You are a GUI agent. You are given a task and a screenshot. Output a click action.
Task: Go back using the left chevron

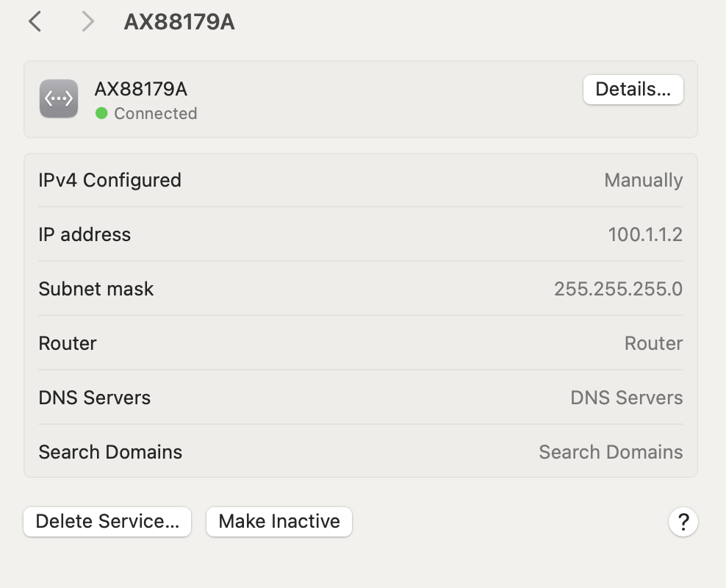(x=35, y=22)
